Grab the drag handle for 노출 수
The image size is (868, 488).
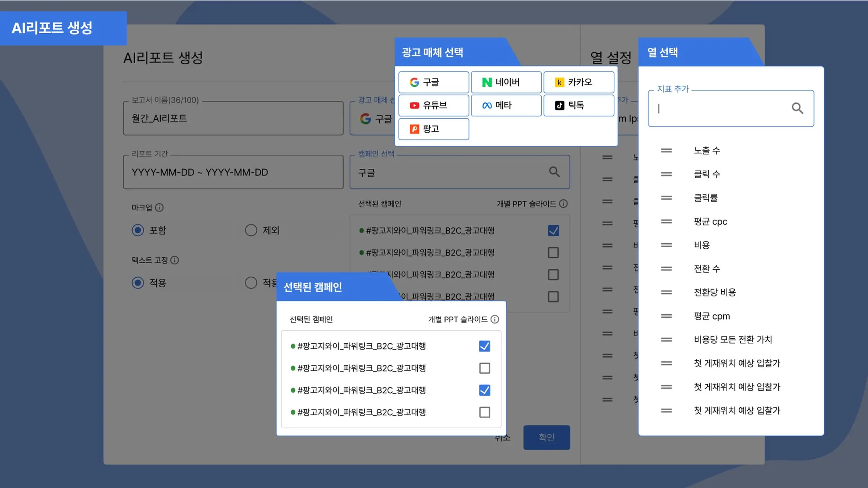click(x=666, y=150)
